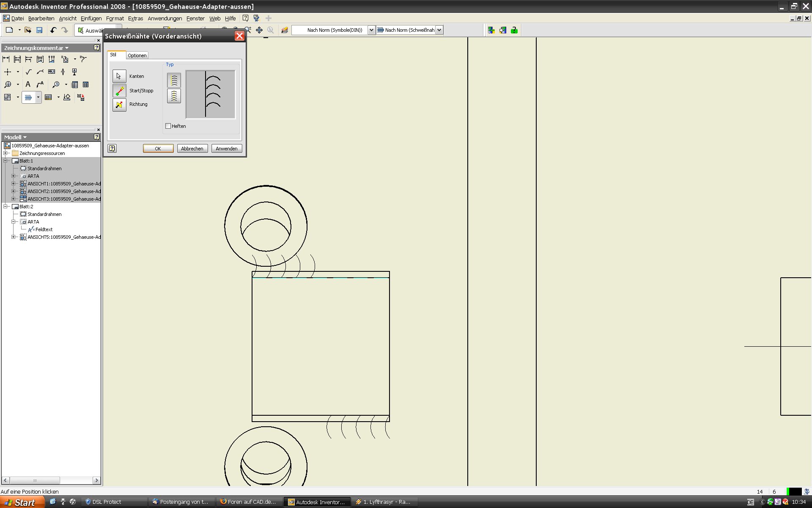The height and width of the screenshot is (508, 812).
Task: Click the Undo arrow icon
Action: [53, 30]
